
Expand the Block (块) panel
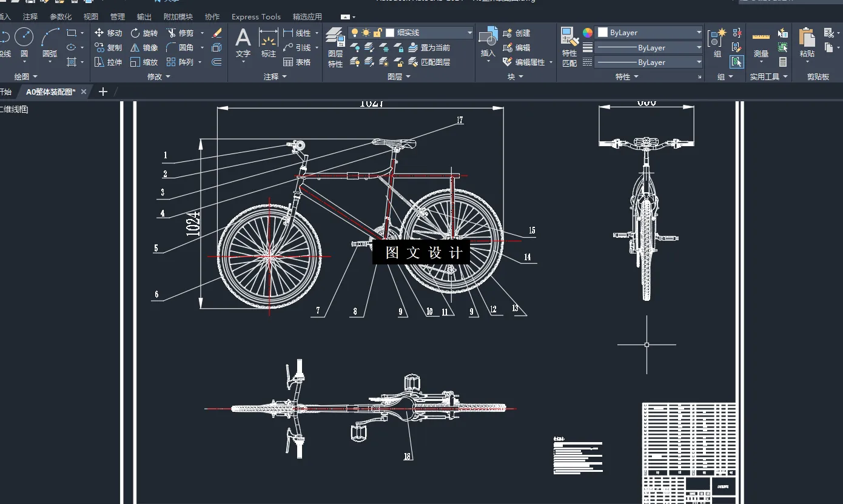tap(516, 76)
